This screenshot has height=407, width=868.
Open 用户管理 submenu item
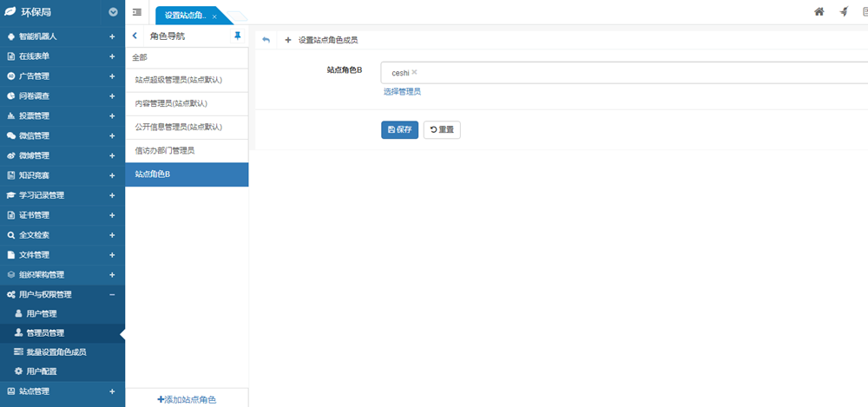[x=41, y=313]
